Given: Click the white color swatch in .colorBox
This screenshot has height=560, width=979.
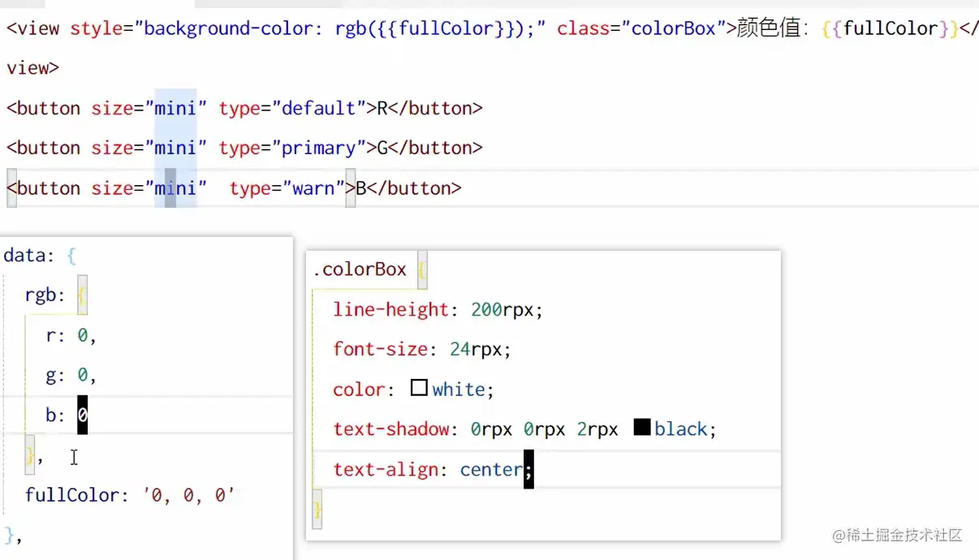Looking at the screenshot, I should 419,388.
